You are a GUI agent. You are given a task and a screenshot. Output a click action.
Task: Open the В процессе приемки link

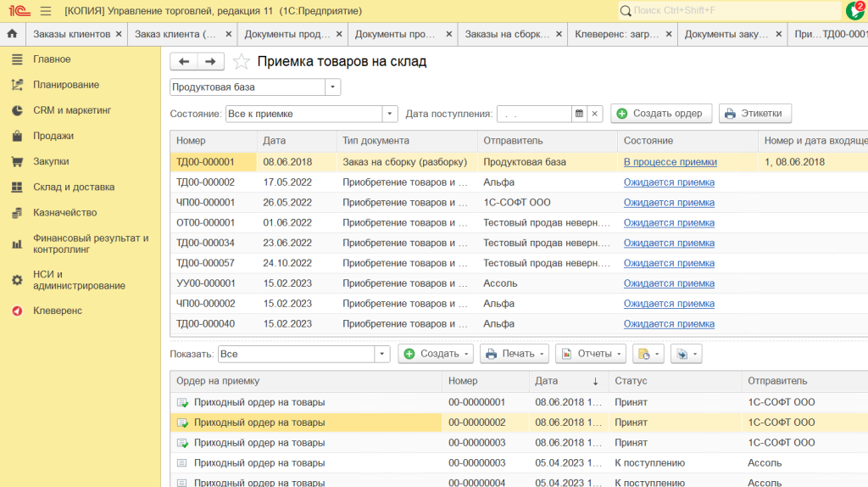point(670,162)
